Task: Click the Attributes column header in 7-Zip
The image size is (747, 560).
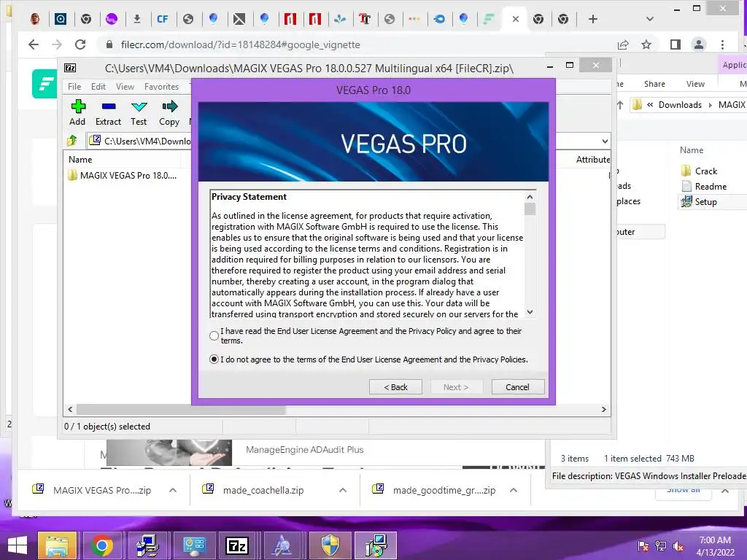Action: [592, 160]
